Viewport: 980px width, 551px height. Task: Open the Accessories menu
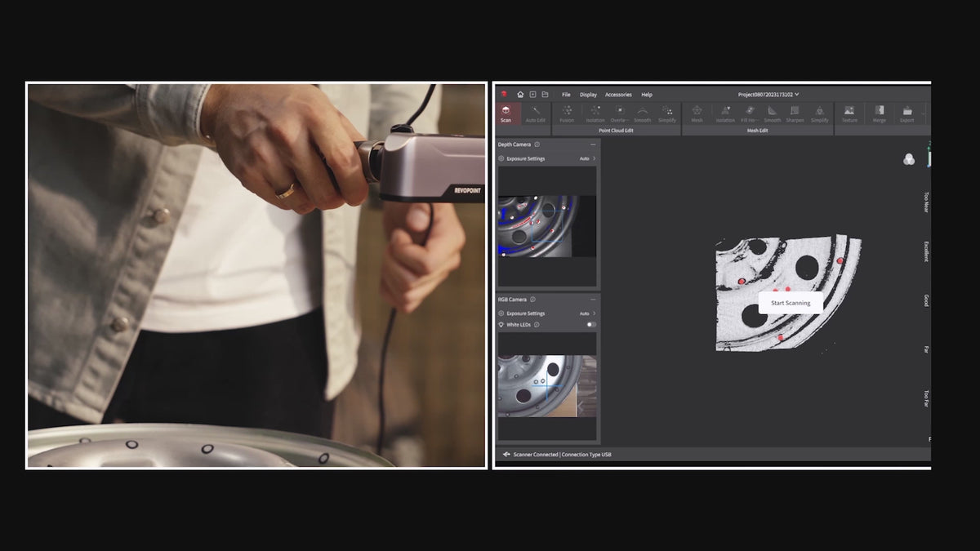point(618,95)
